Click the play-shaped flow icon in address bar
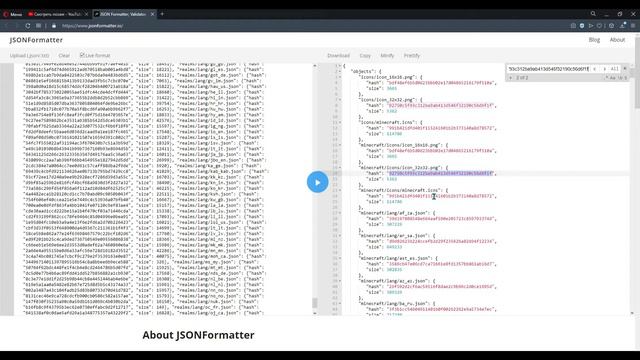 point(591,26)
